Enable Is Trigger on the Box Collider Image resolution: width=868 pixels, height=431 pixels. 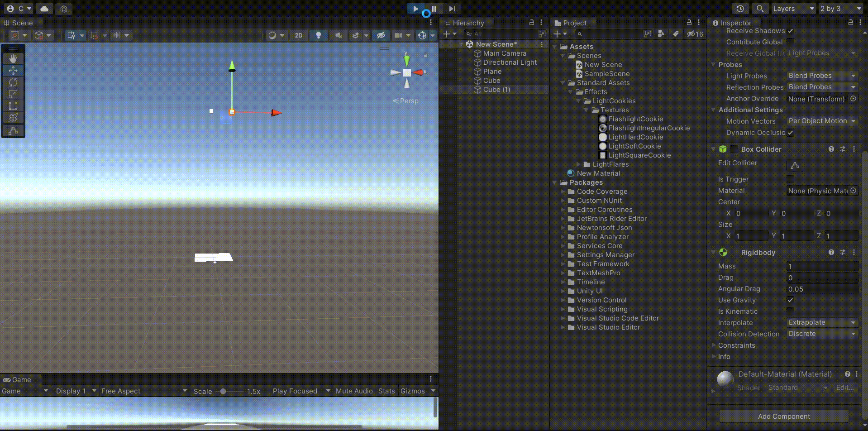click(791, 179)
